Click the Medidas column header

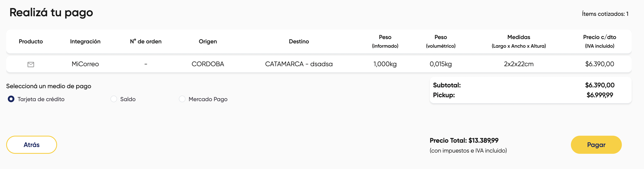coord(519,41)
